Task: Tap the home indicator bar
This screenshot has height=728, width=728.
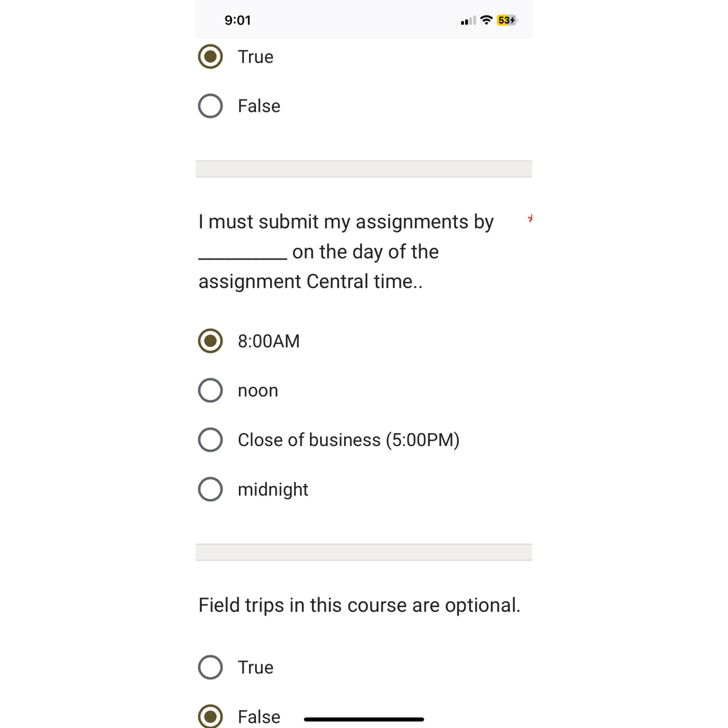Action: (x=364, y=719)
